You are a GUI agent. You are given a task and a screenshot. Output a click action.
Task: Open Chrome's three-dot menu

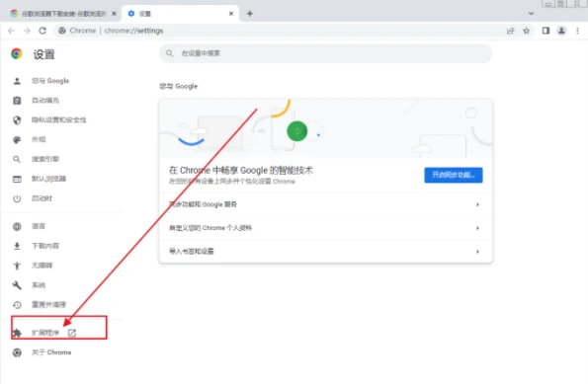point(577,31)
